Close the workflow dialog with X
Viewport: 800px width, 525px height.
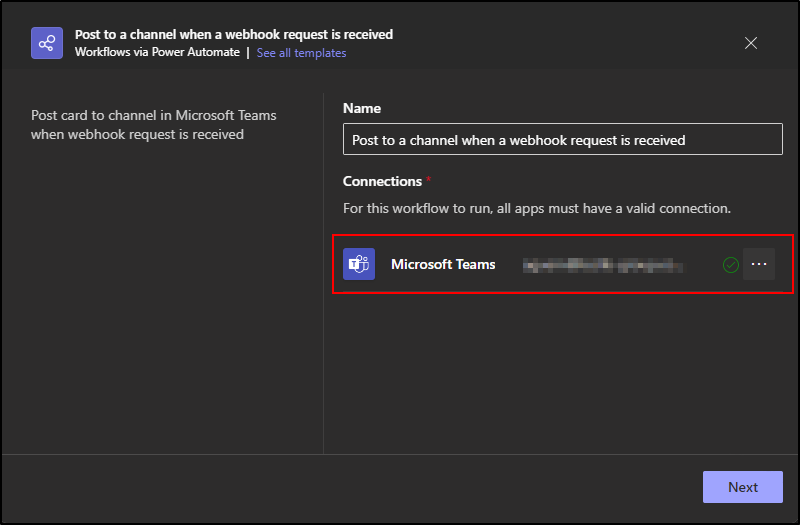click(x=751, y=43)
